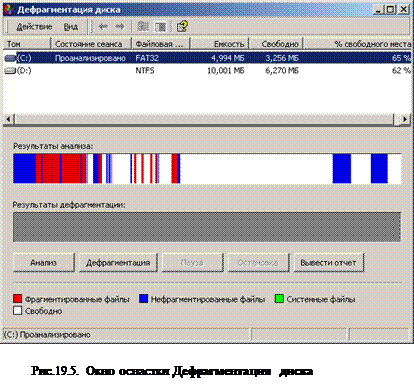Click the 65 % free space value
This screenshot has width=414, height=386.
(401, 58)
